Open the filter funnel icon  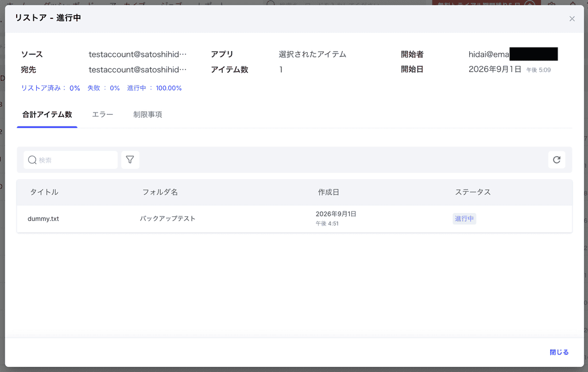point(130,160)
